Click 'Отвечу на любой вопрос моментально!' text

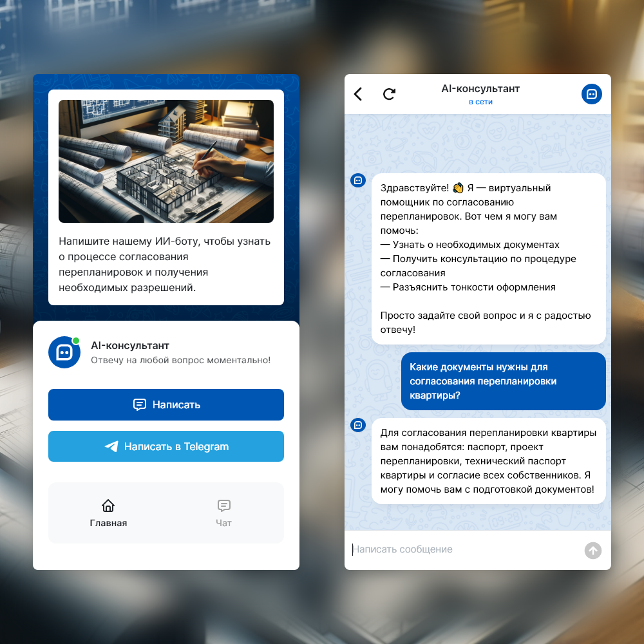point(181,360)
